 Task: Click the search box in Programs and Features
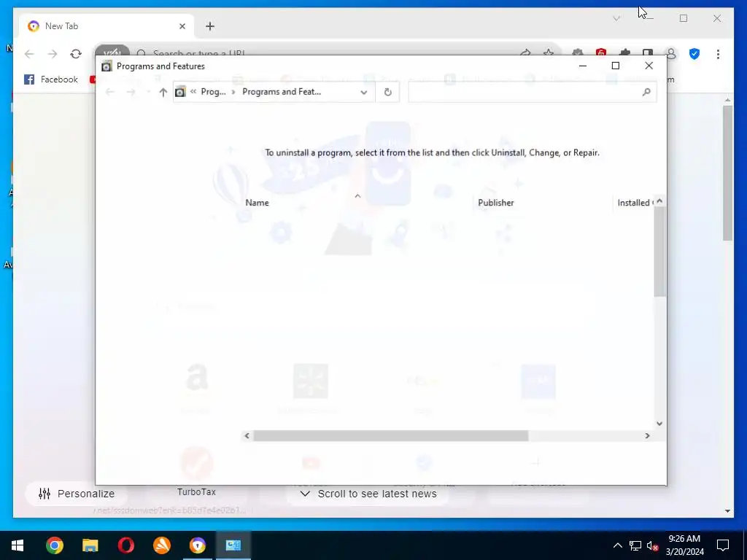(532, 92)
